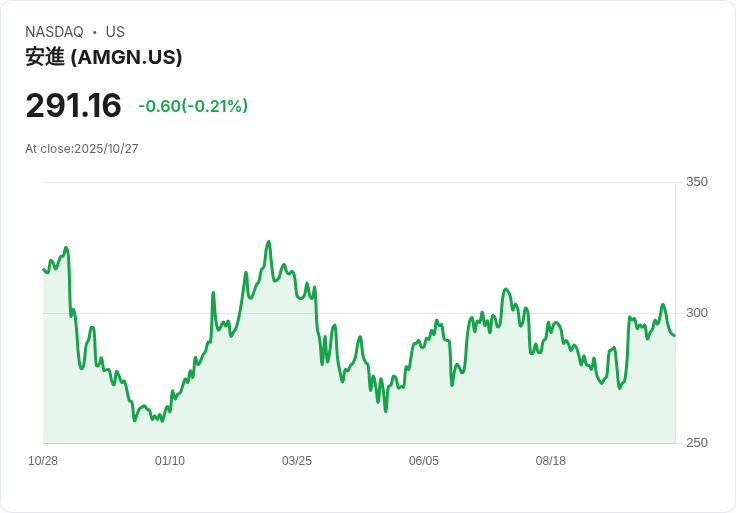Click the 01/10 date on x-axis
Screen dimensions: 736x513
(x=170, y=461)
